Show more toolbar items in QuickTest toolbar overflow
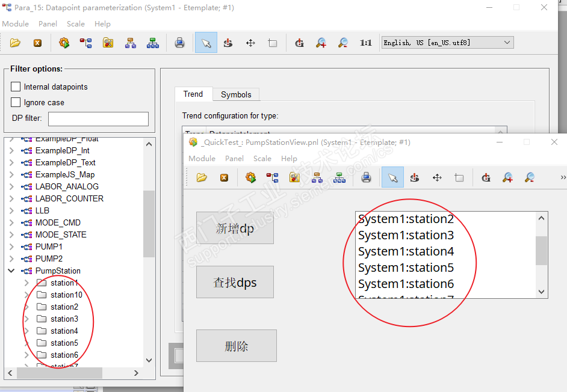Screen dimensions: 567x392 [563, 177]
